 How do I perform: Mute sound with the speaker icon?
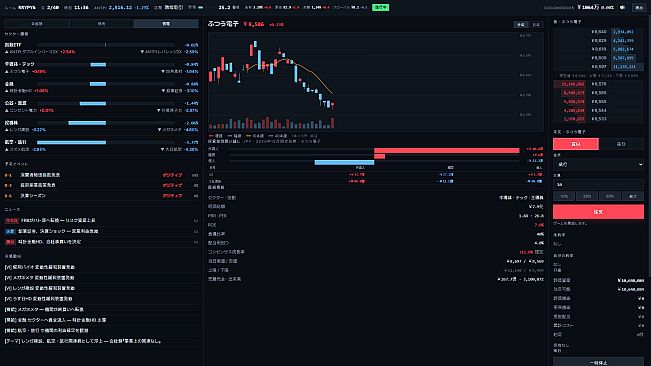(x=622, y=7)
